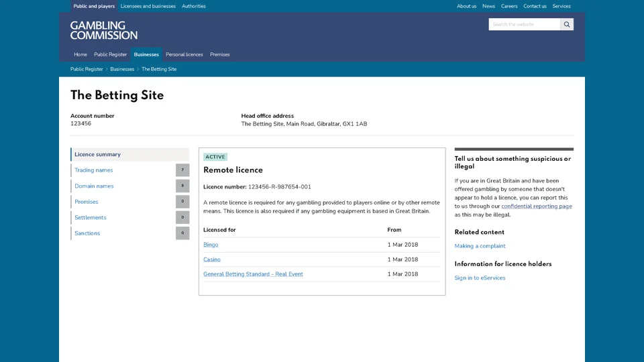Open General Betting Standard - Real Event link
The image size is (644, 362).
pos(253,274)
